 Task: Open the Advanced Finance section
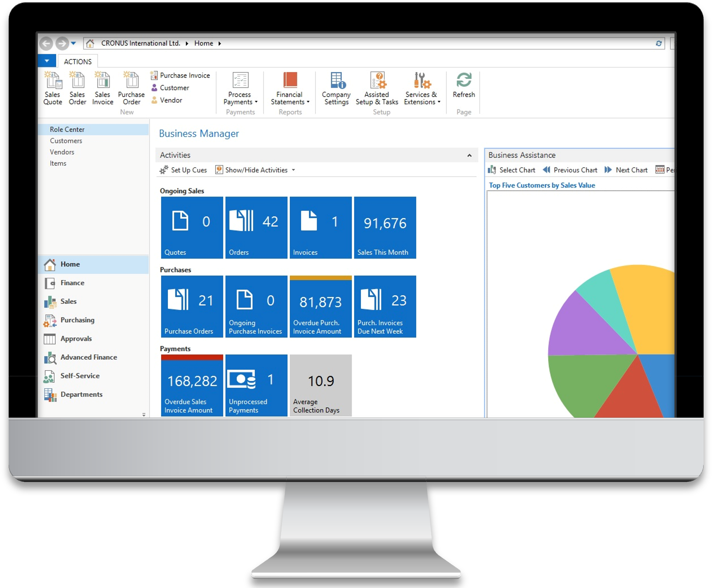(94, 357)
